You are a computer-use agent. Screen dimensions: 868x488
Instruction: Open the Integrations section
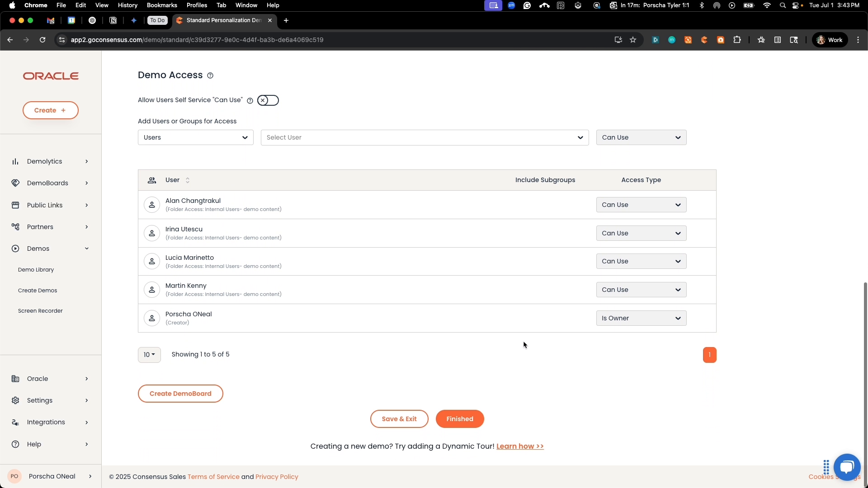(x=46, y=422)
